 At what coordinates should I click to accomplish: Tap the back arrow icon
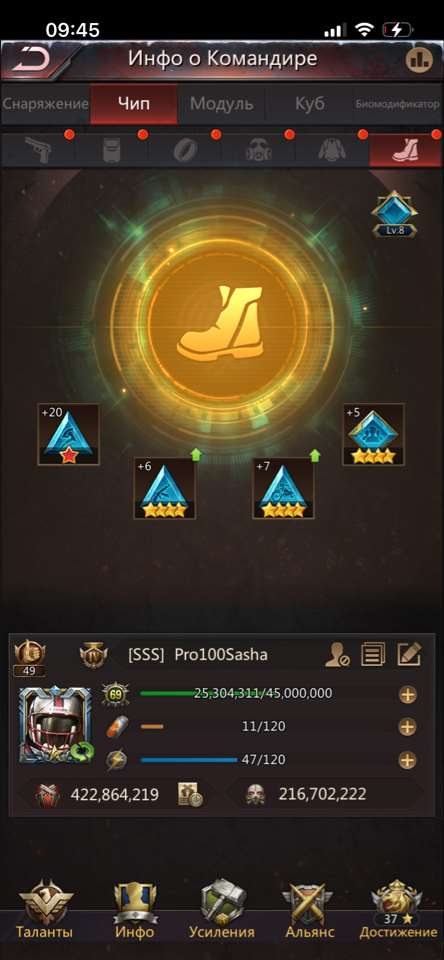coord(30,59)
